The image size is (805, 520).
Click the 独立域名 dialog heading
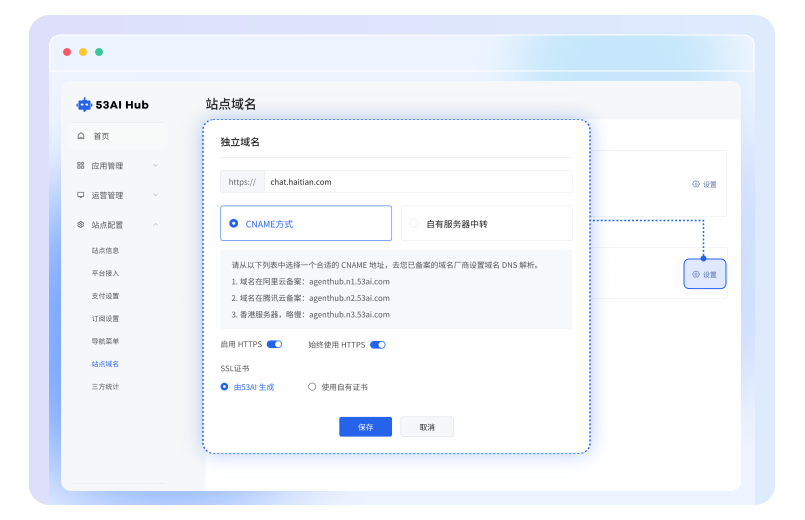tap(240, 142)
